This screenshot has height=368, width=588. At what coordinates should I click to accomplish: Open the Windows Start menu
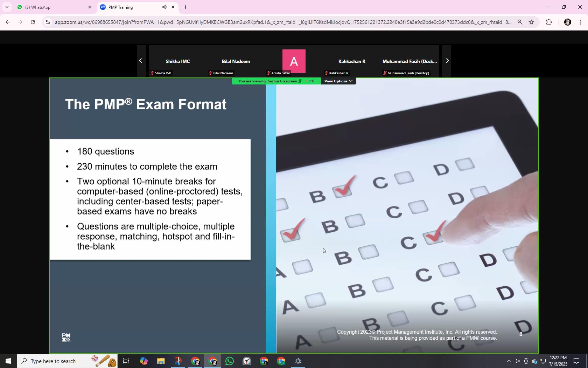(x=8, y=361)
